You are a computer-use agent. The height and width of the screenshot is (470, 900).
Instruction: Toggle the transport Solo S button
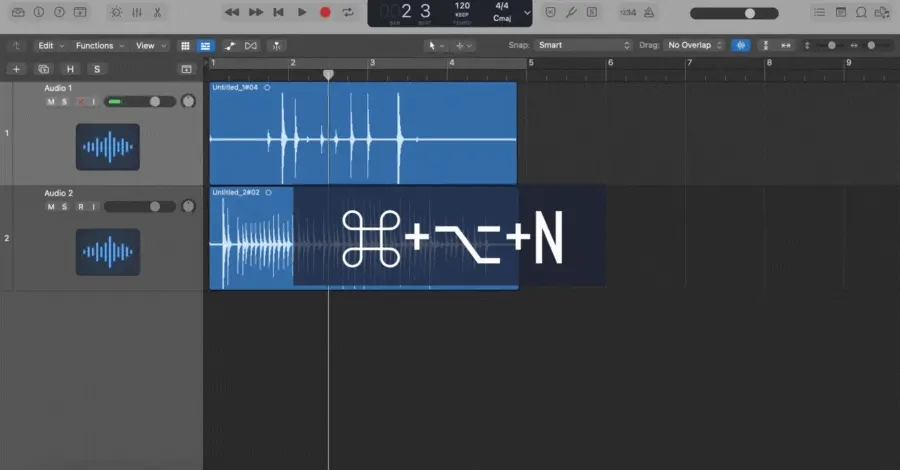(592, 12)
